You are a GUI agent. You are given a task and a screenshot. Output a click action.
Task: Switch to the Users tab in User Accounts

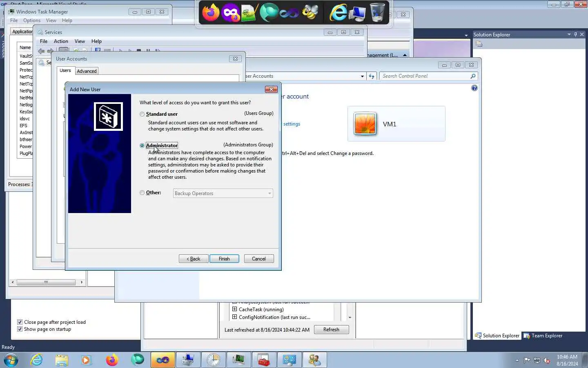click(65, 70)
